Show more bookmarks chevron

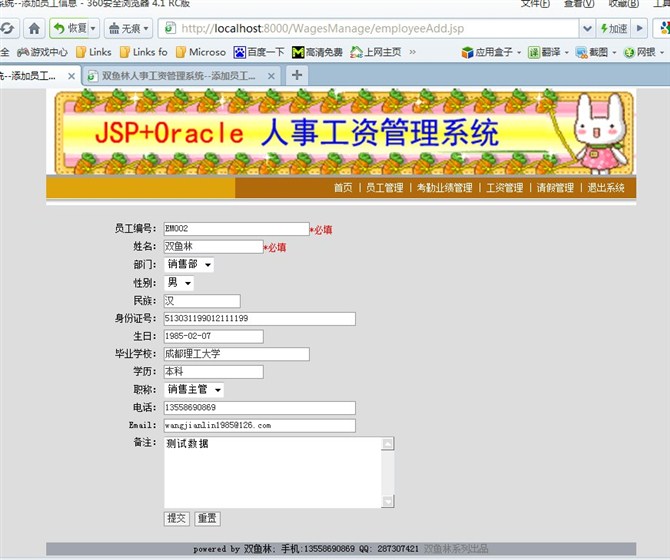[412, 52]
